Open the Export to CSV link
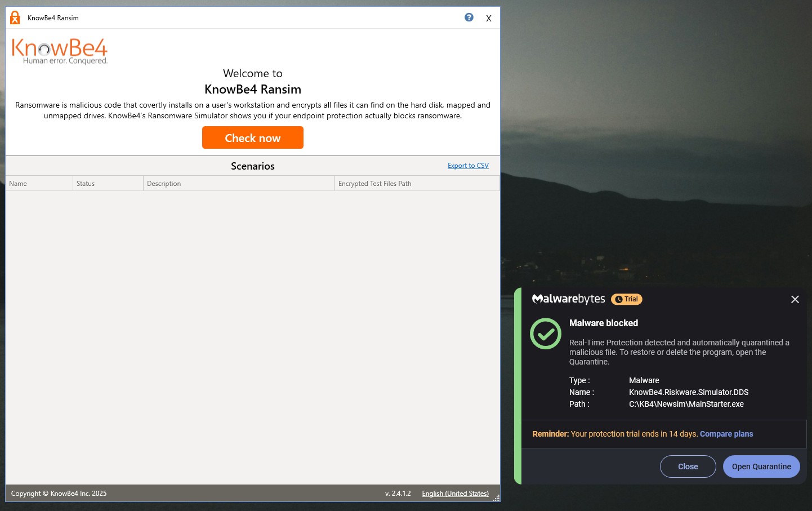 [x=468, y=166]
